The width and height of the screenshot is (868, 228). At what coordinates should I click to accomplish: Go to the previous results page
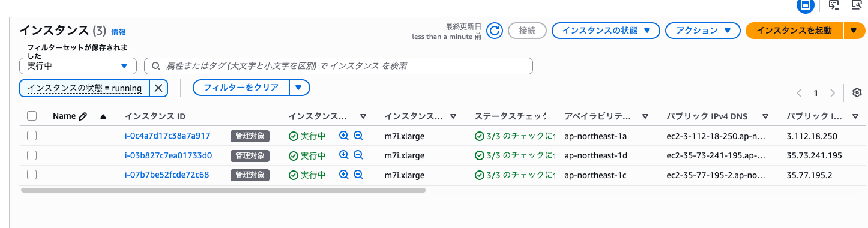click(x=799, y=93)
